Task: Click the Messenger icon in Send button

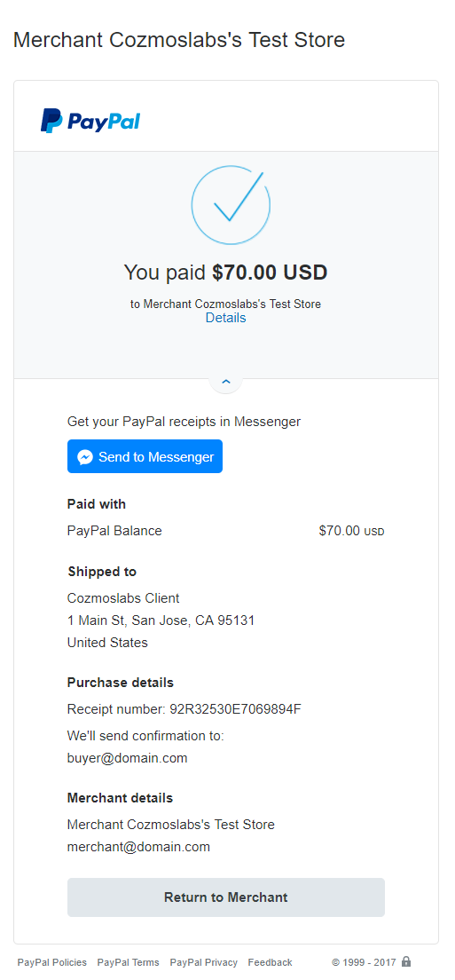Action: [x=85, y=457]
